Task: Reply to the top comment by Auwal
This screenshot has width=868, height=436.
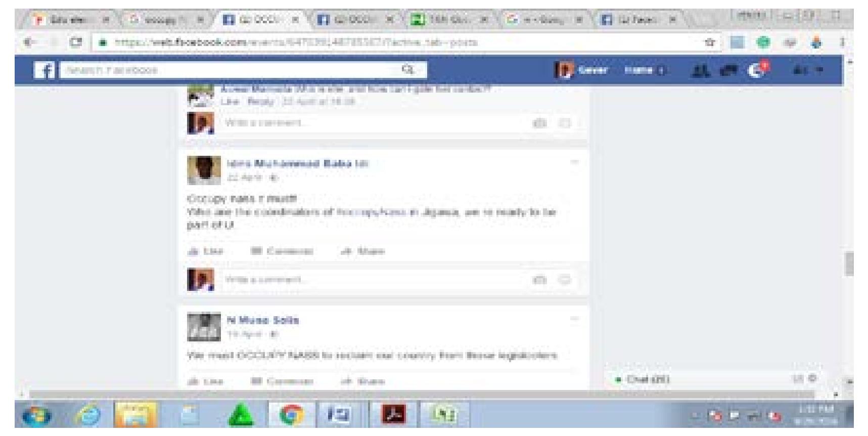Action: coord(260,102)
